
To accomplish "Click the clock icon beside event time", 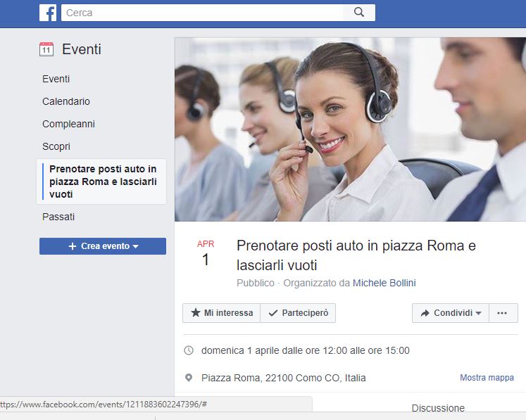I will 189,350.
